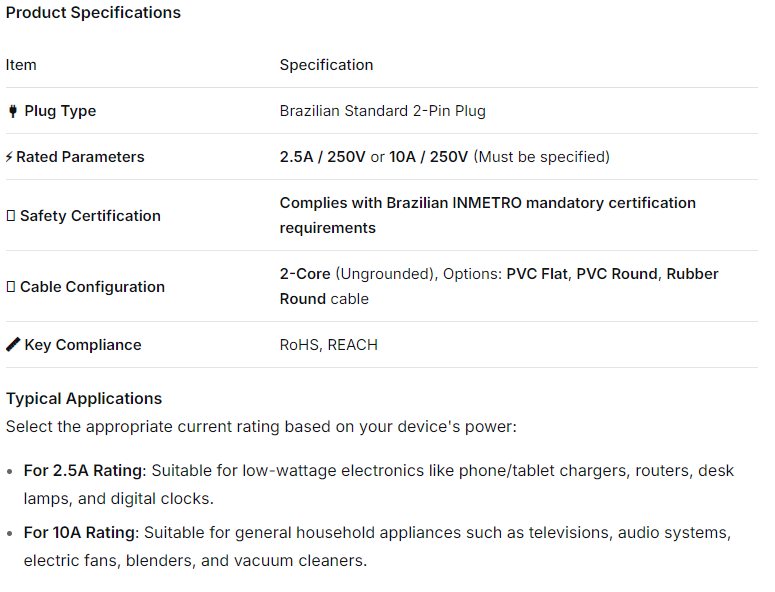Click the RoHS, REACH compliance value
This screenshot has width=775, height=592.
pos(328,345)
